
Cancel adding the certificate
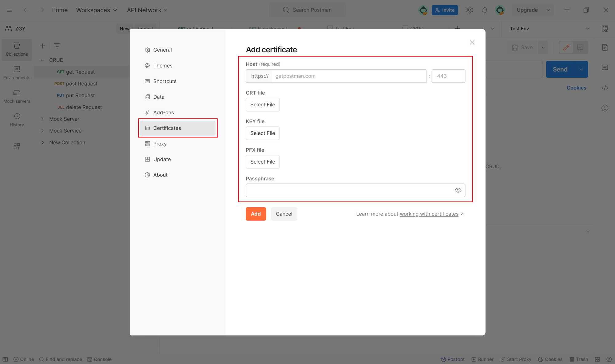click(x=284, y=214)
